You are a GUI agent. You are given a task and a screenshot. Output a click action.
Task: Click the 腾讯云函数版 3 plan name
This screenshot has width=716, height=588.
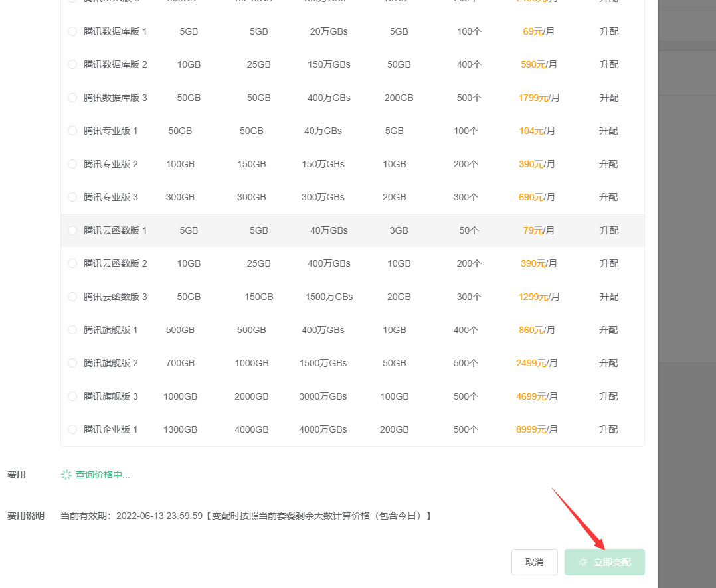[x=115, y=297]
